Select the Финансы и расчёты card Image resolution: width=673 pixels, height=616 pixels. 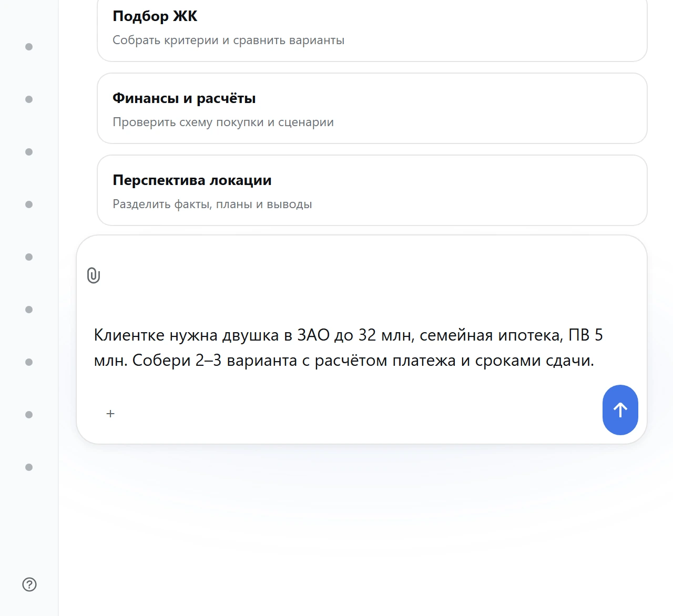(372, 108)
